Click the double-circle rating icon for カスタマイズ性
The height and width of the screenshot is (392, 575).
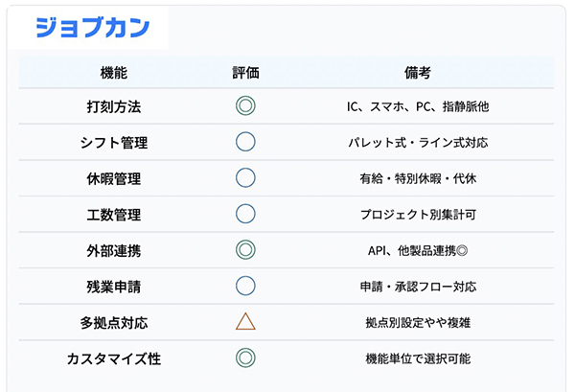(x=245, y=358)
